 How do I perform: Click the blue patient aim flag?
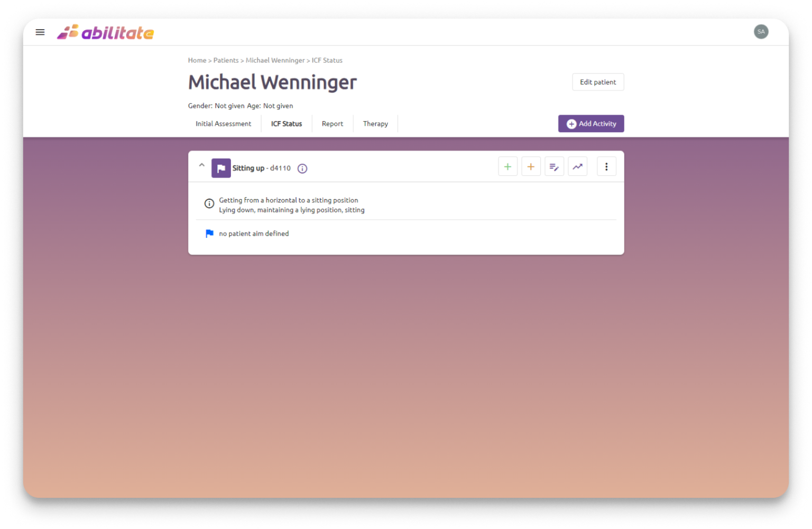(x=209, y=234)
